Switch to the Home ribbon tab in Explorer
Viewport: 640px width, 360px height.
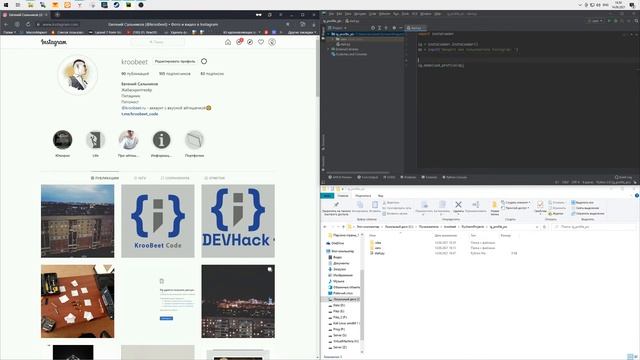(343, 196)
